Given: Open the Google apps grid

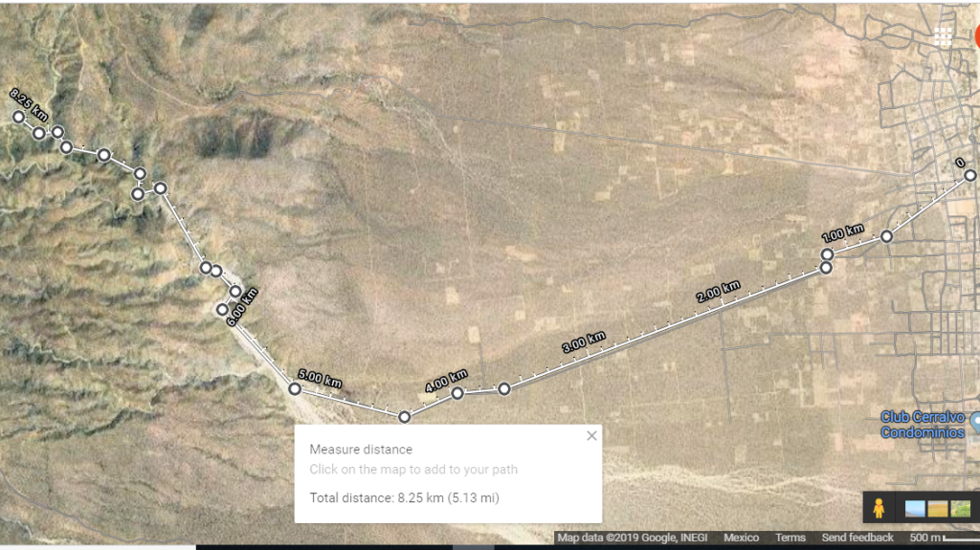Looking at the screenshot, I should pos(943,36).
